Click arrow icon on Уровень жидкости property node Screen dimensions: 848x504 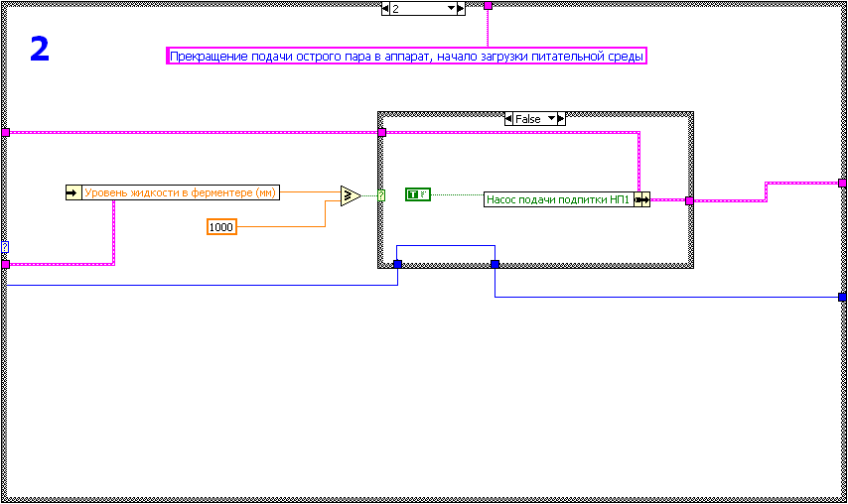tap(71, 192)
